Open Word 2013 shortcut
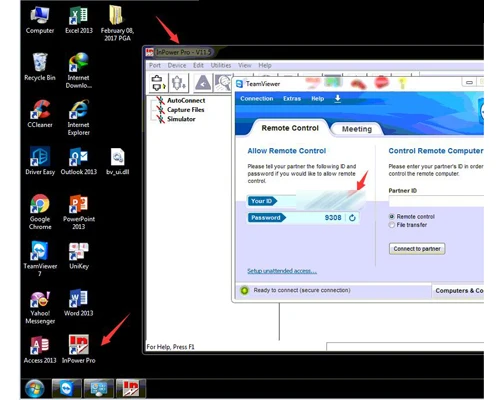Image resolution: width=500 pixels, height=400 pixels. coord(79,303)
